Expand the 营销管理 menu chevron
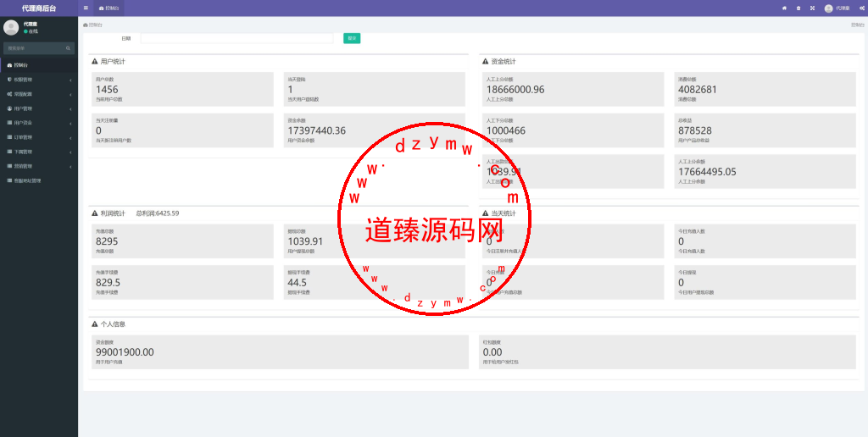Screen dimensions: 868x437 [x=71, y=167]
